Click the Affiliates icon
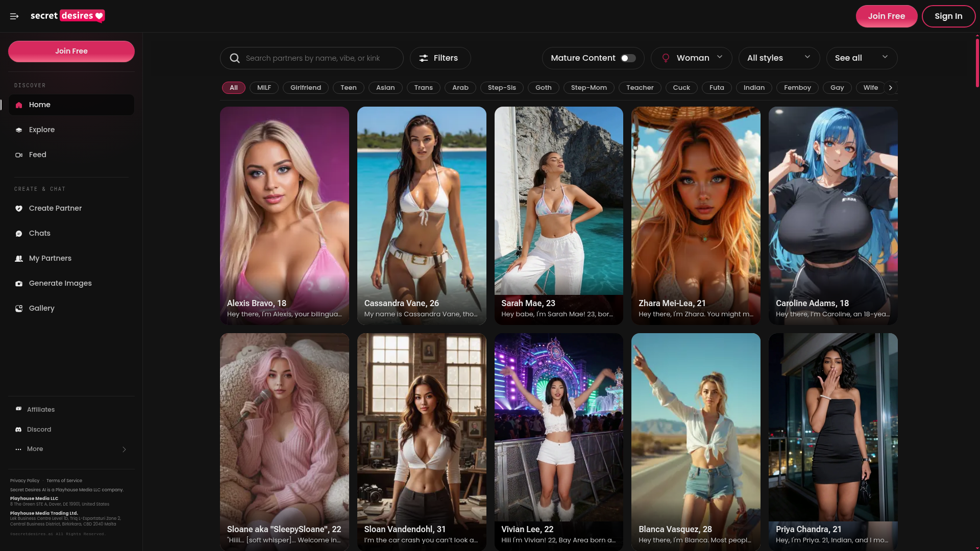The image size is (980, 551). (x=18, y=409)
